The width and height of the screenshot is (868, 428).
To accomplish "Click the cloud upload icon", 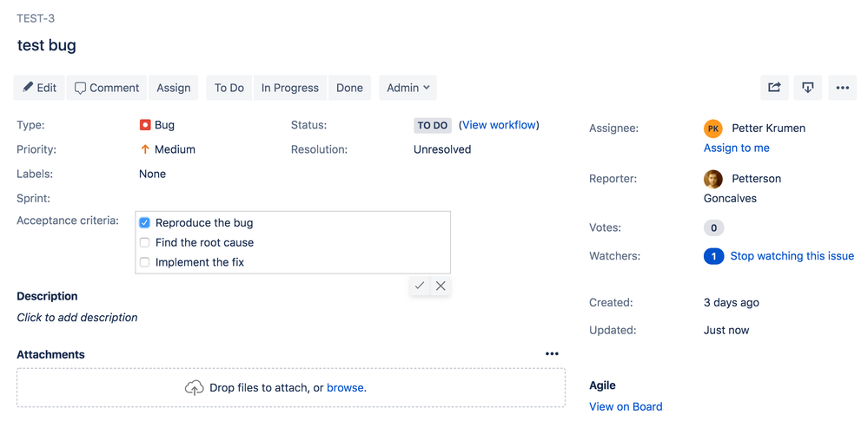I will pos(194,388).
